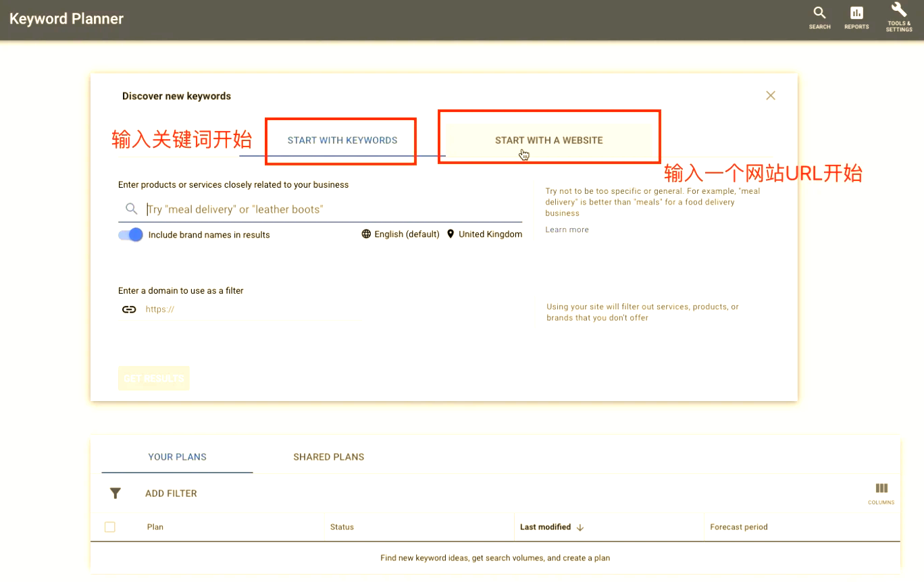The image size is (924, 582).
Task: Open the Shared Plans tab
Action: (329, 457)
